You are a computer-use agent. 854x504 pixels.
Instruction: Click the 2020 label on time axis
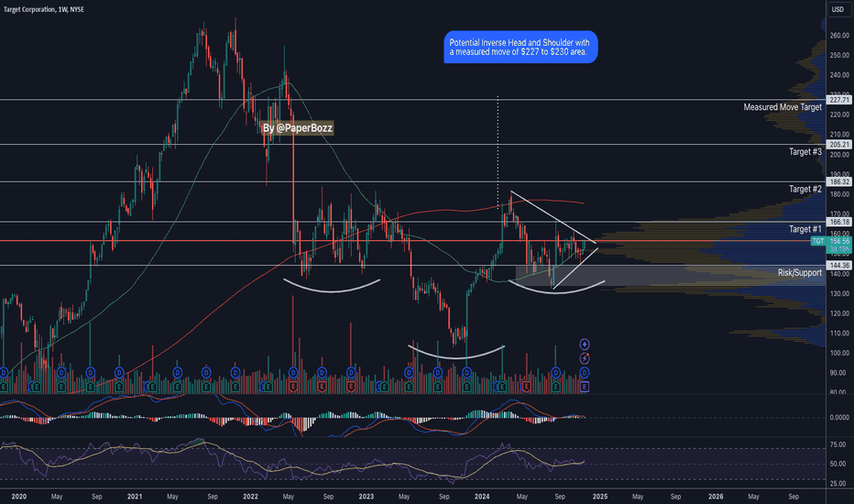(x=19, y=497)
